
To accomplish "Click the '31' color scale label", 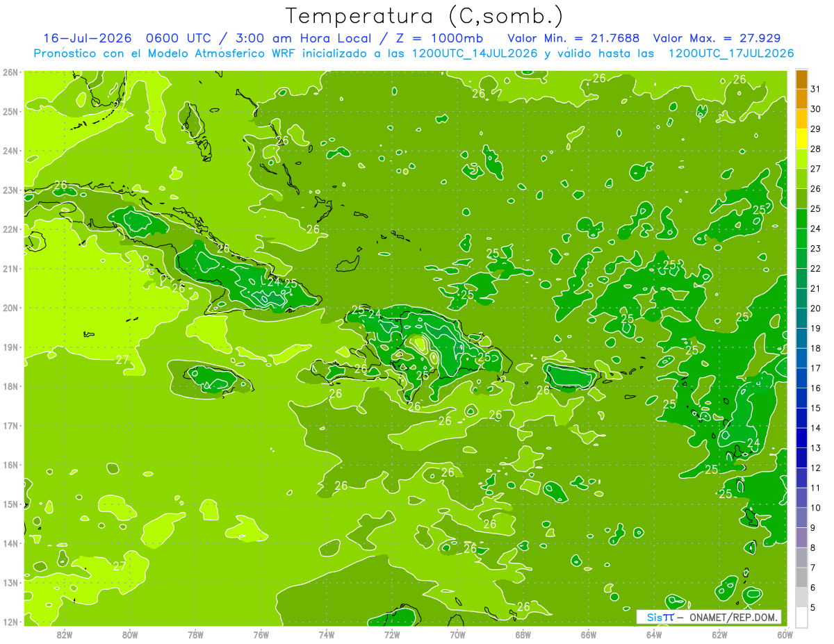I will point(815,89).
